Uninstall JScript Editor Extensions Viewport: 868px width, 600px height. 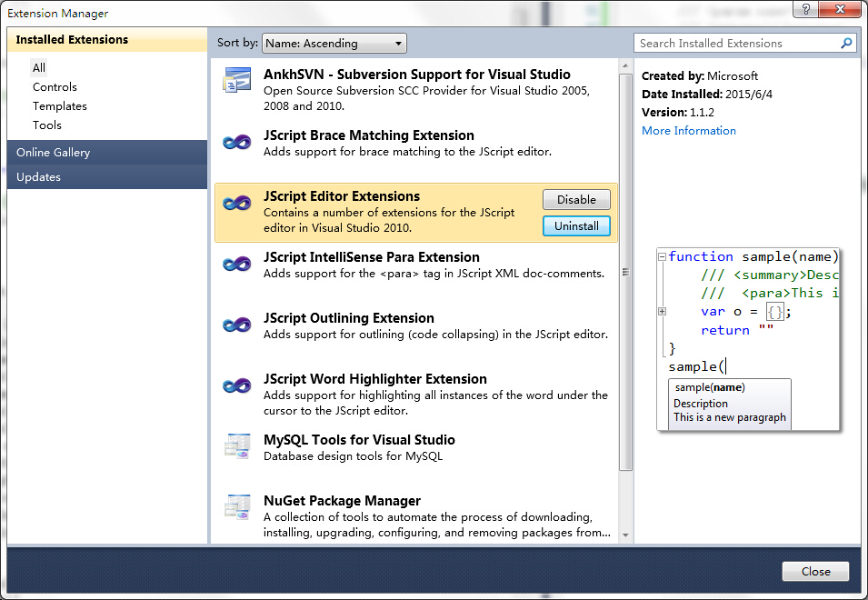pos(576,225)
